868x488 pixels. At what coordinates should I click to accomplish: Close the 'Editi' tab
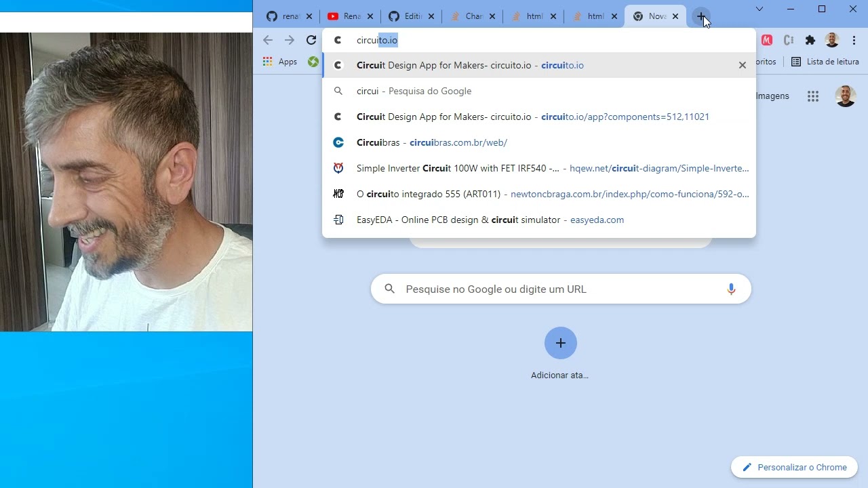(431, 16)
